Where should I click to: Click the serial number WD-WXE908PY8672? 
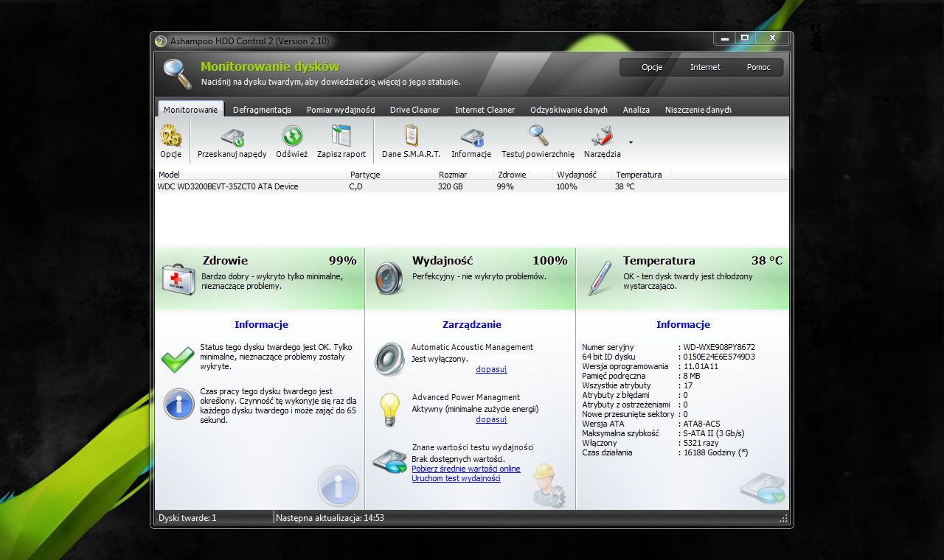tap(719, 347)
